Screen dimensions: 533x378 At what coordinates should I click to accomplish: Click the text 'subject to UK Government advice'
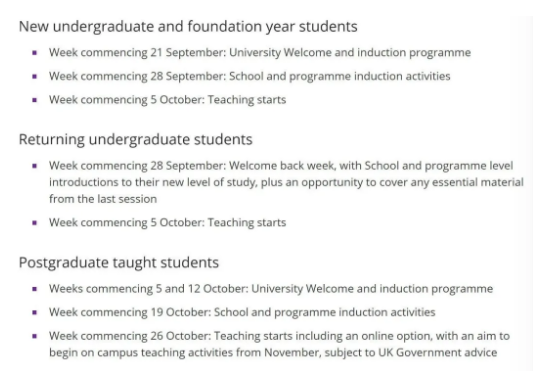[411, 353]
